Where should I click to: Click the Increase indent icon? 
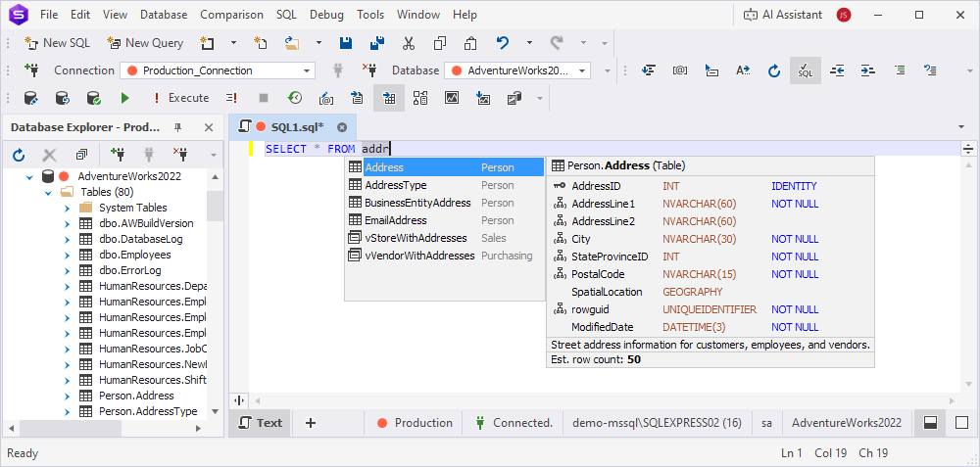868,70
